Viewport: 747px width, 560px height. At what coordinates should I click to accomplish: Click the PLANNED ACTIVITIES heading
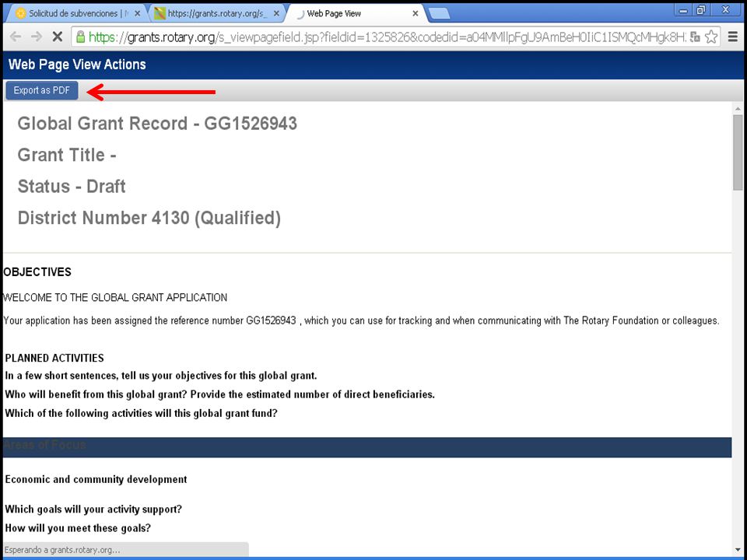point(54,358)
